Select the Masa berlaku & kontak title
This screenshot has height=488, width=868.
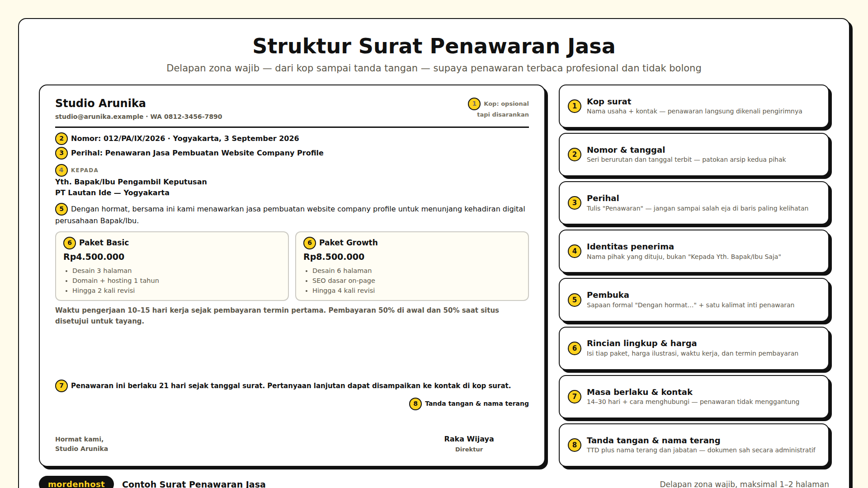(639, 392)
